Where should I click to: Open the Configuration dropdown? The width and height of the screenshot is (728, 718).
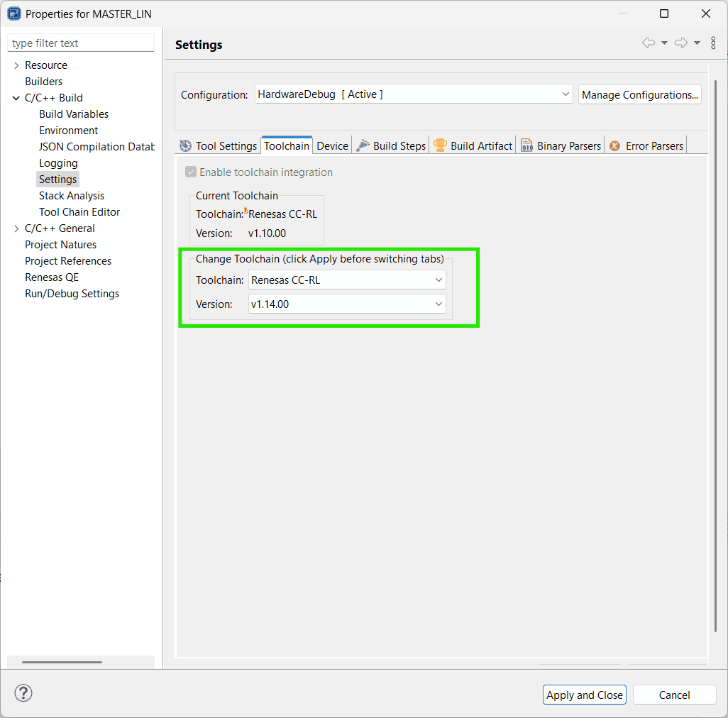414,94
